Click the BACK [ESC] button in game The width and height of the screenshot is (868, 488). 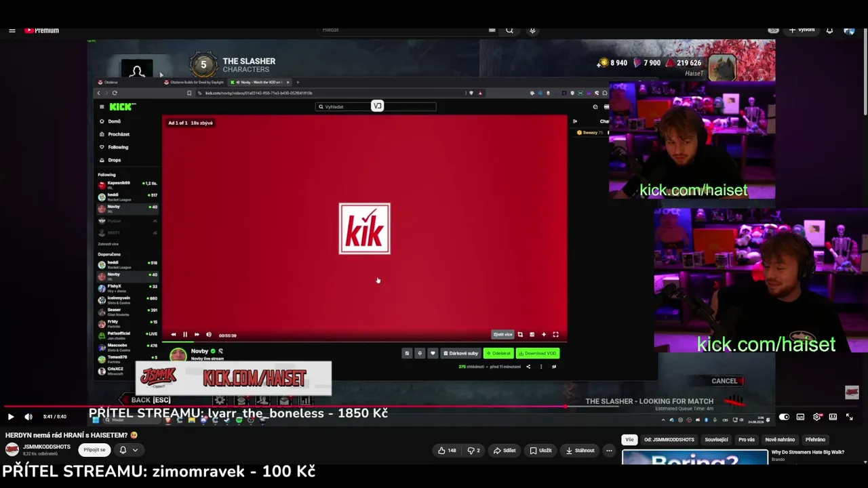pos(151,400)
